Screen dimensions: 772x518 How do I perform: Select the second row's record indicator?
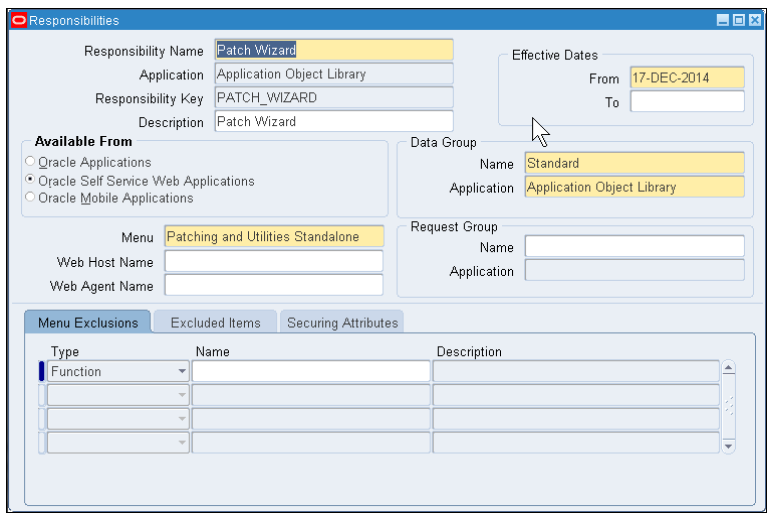coord(42,395)
